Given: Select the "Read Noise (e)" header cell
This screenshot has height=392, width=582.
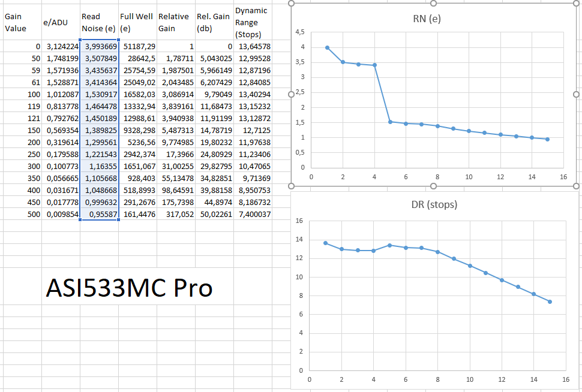Looking at the screenshot, I should pos(99,22).
